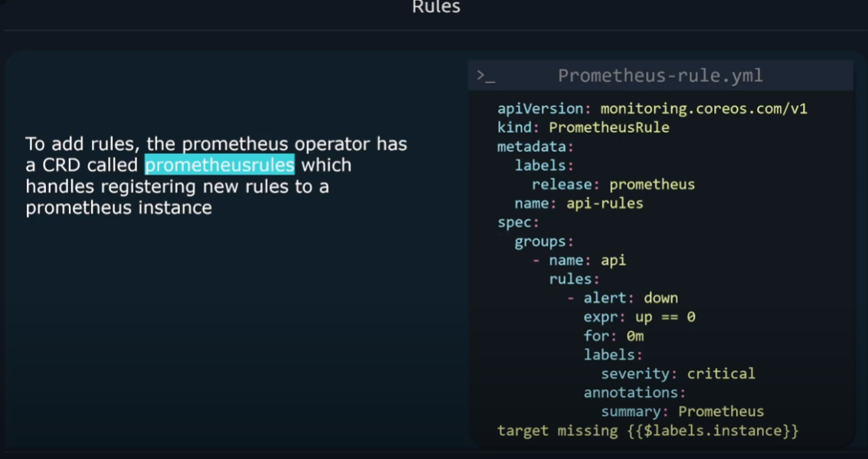Click the kind: PrometheusRule line
The width and height of the screenshot is (868, 459).
coord(583,127)
